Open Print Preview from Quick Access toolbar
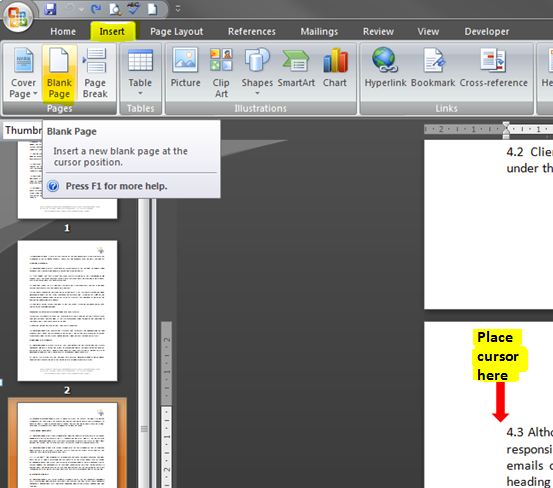This screenshot has width=553, height=488. pos(115,9)
